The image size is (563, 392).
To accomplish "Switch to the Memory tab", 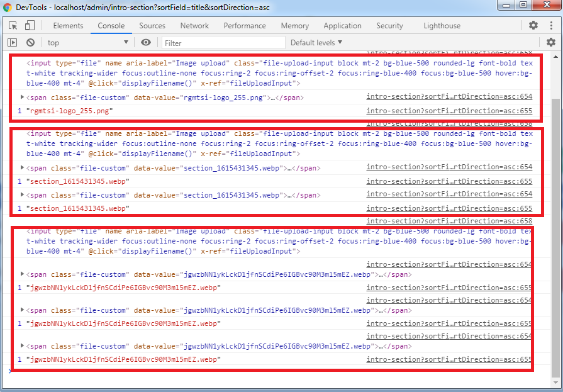I will [x=295, y=26].
